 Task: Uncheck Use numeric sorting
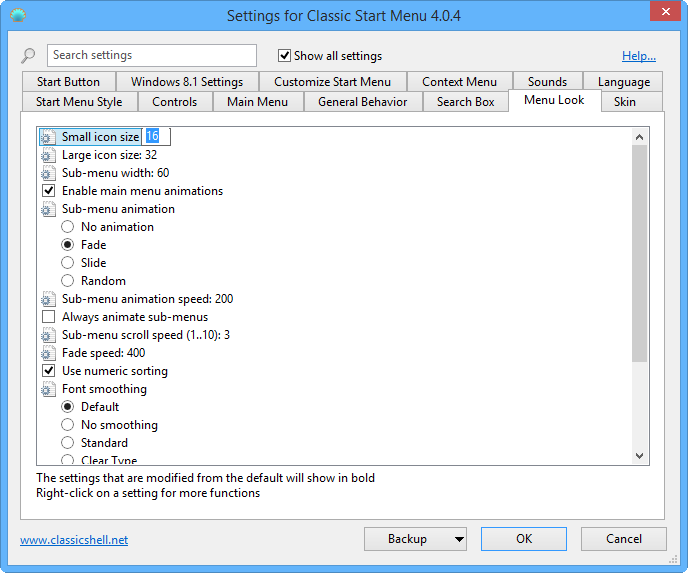(x=48, y=371)
